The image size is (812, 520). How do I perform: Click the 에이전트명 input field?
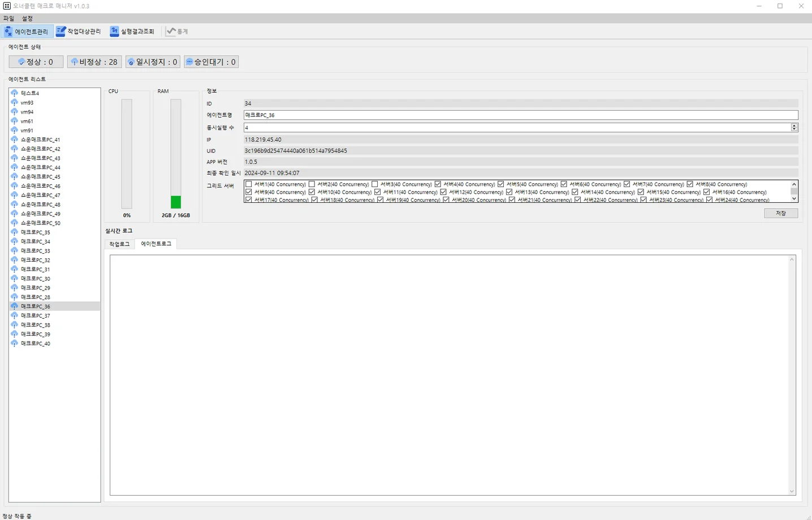(x=520, y=115)
